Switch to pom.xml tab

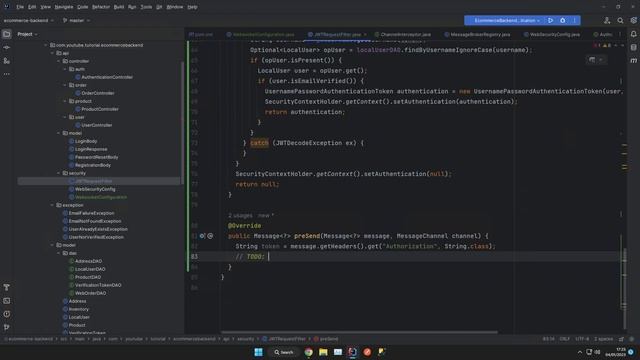201,35
